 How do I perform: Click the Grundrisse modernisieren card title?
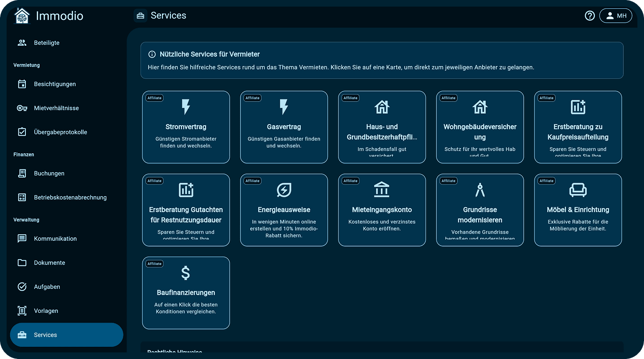point(480,215)
